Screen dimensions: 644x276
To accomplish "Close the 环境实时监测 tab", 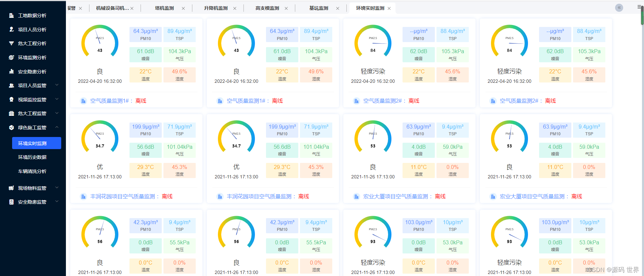I will pyautogui.click(x=389, y=8).
